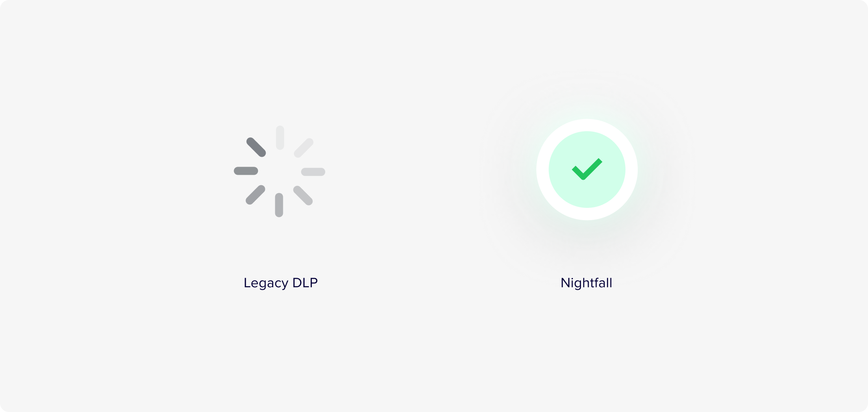Click the Legacy DLP label

tap(281, 283)
